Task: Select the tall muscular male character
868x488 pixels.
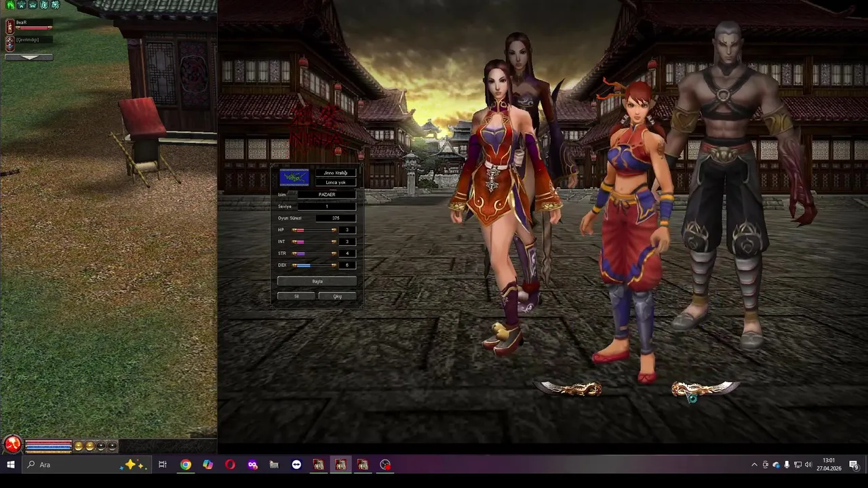Action: pyautogui.click(x=732, y=183)
